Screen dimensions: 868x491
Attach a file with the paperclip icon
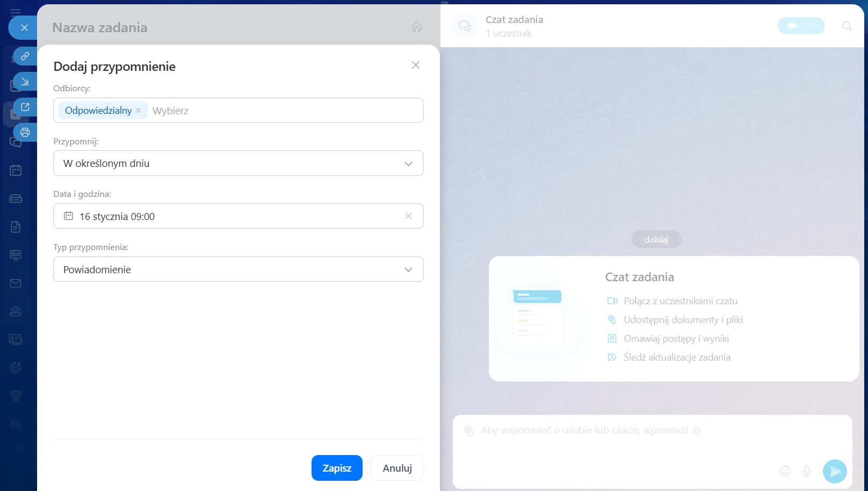tap(468, 430)
